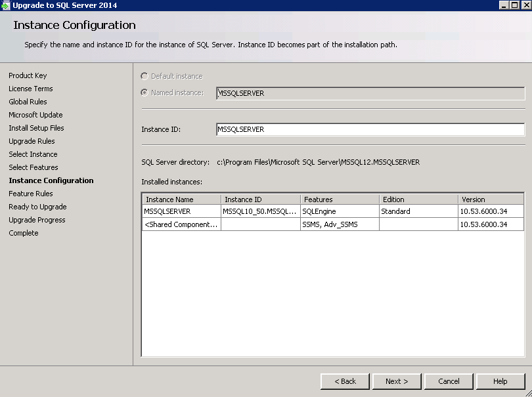Click the version cell in the MSSQLSERVER row
The image size is (532, 397).
(491, 211)
